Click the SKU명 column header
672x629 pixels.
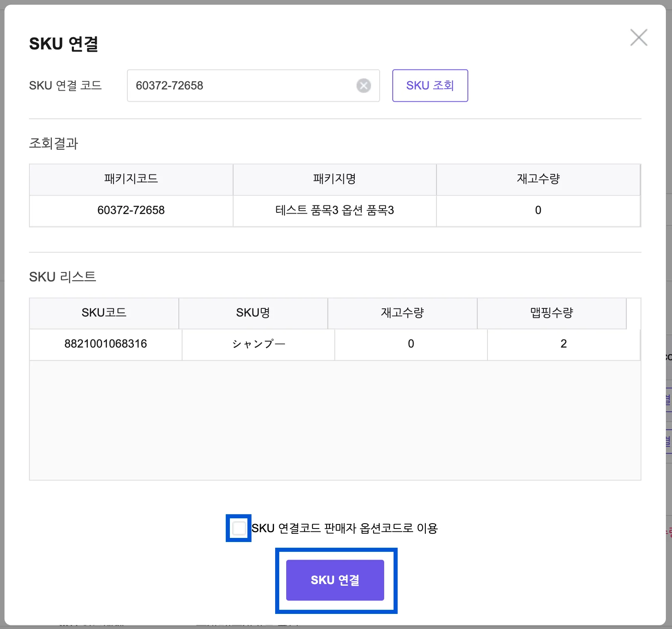[253, 313]
